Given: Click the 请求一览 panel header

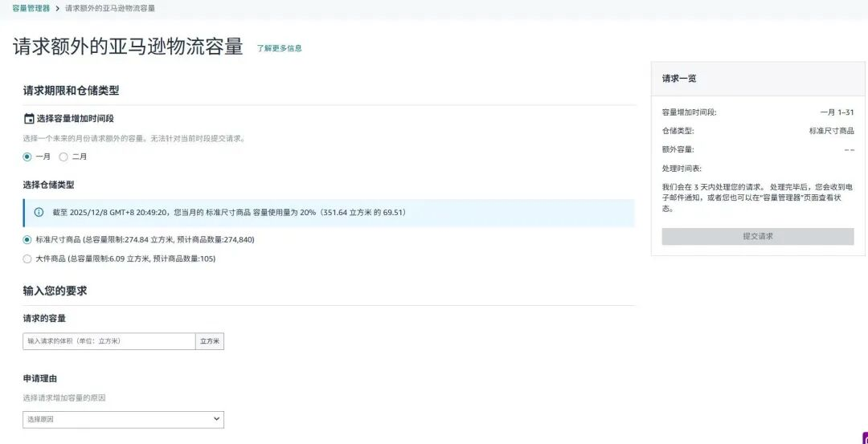Looking at the screenshot, I should point(679,79).
